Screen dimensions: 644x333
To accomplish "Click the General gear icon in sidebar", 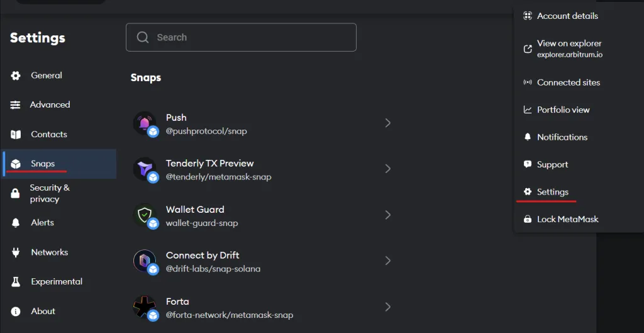I will [x=16, y=76].
